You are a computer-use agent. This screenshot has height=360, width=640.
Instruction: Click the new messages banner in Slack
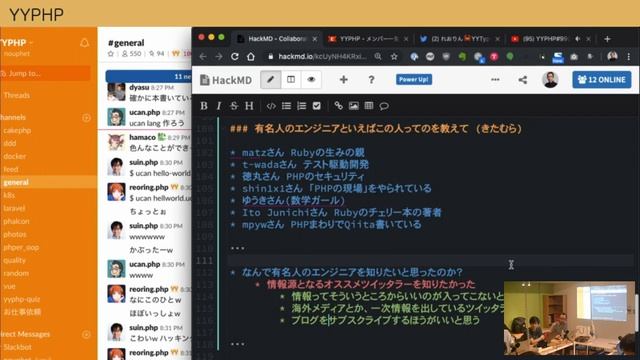(149, 76)
